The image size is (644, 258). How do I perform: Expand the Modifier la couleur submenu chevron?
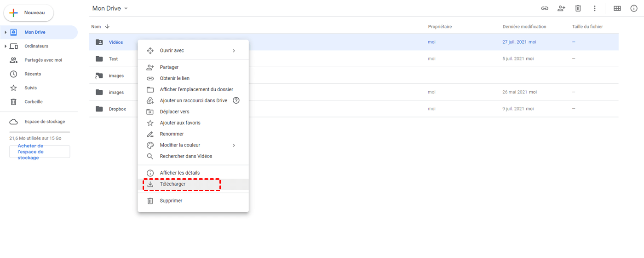[x=234, y=145]
